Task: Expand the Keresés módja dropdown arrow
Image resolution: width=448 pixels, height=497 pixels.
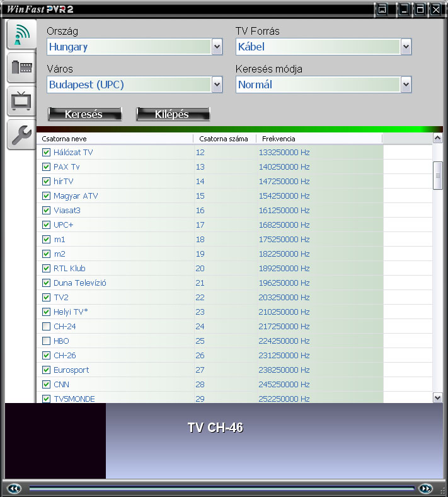Action: pos(406,85)
